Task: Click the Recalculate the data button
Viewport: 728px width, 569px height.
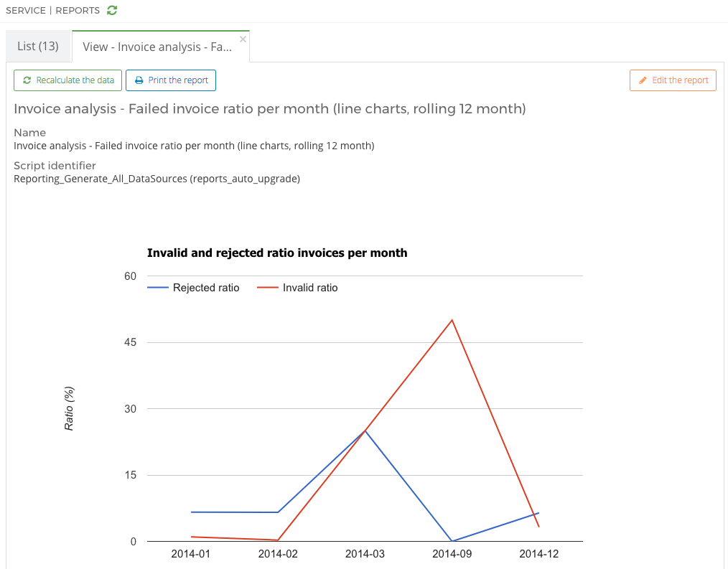Action: [x=68, y=80]
